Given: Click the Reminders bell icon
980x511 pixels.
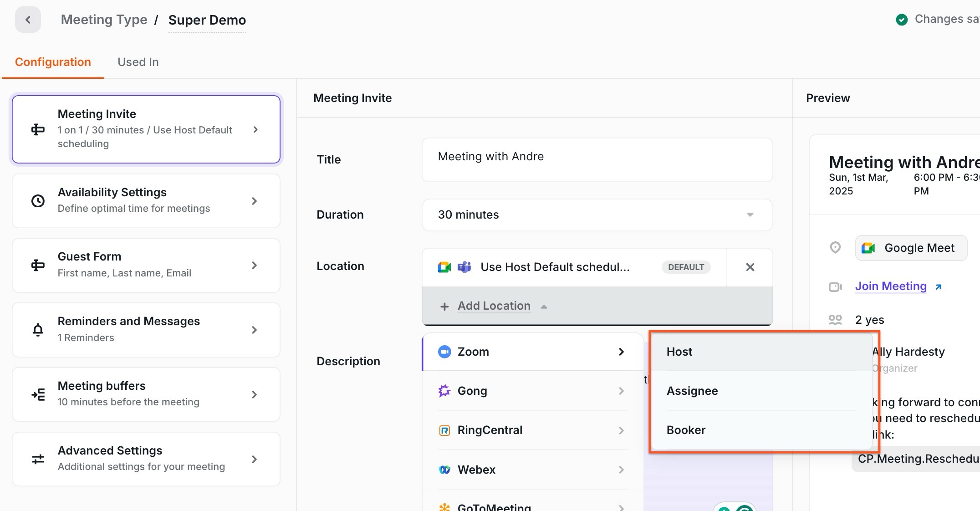Looking at the screenshot, I should tap(38, 330).
